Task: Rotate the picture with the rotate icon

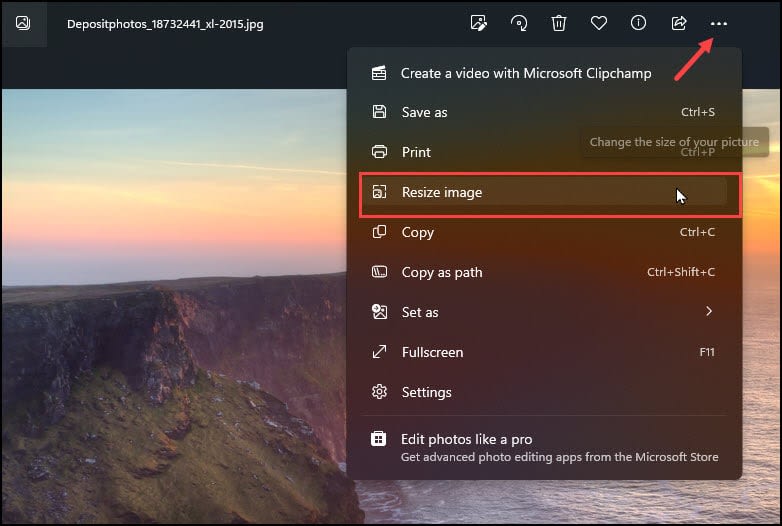Action: coord(519,23)
